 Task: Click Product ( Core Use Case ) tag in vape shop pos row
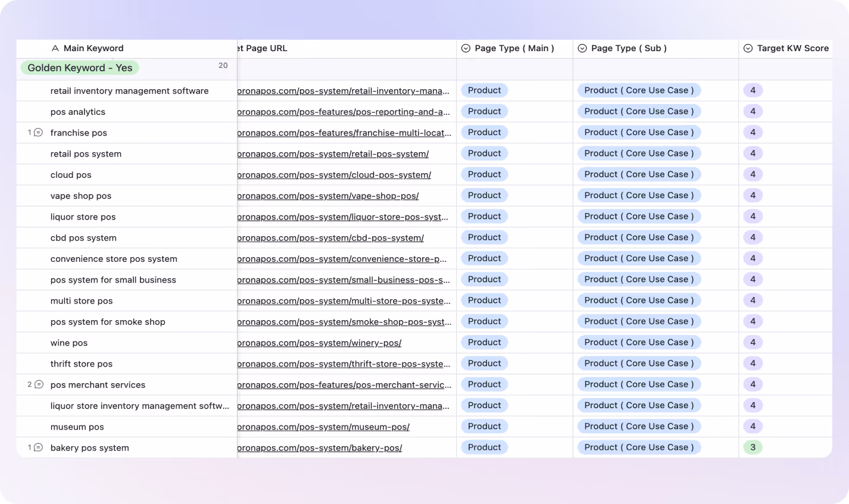(639, 195)
